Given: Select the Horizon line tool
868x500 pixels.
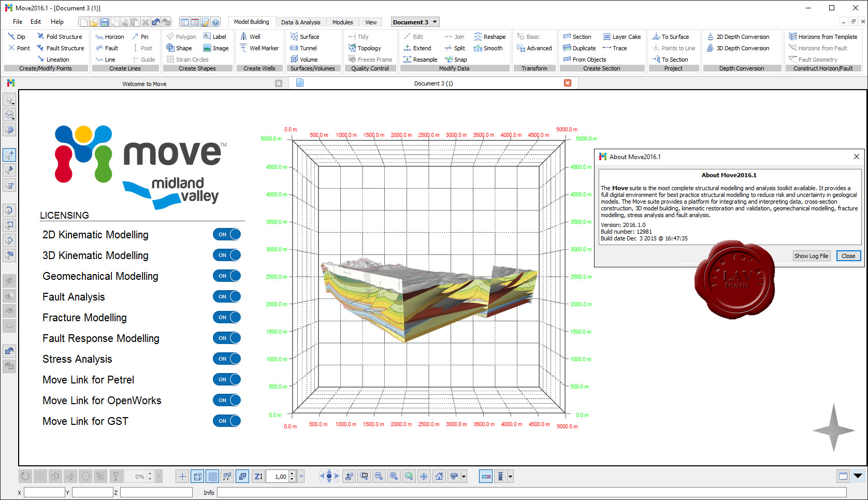Looking at the screenshot, I should (x=110, y=37).
